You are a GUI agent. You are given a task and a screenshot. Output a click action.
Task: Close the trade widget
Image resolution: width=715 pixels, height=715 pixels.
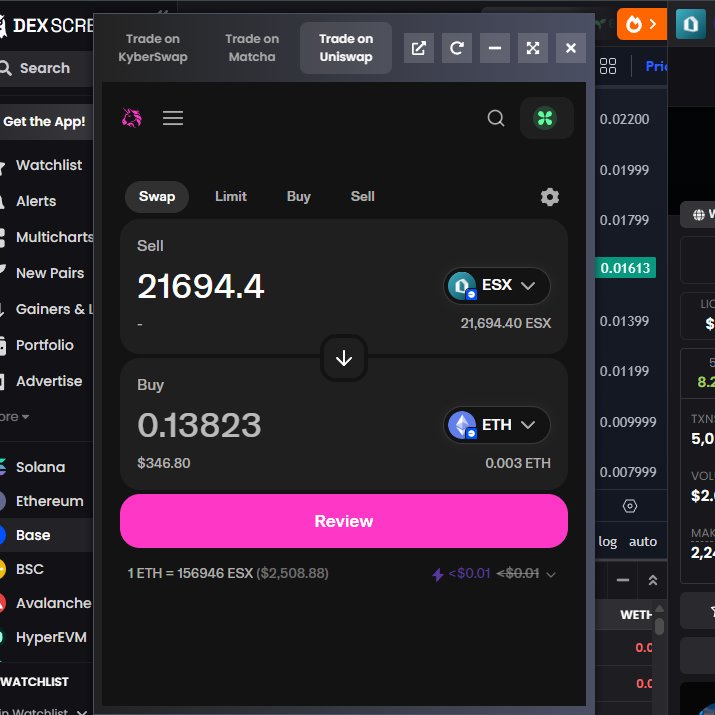click(x=570, y=48)
